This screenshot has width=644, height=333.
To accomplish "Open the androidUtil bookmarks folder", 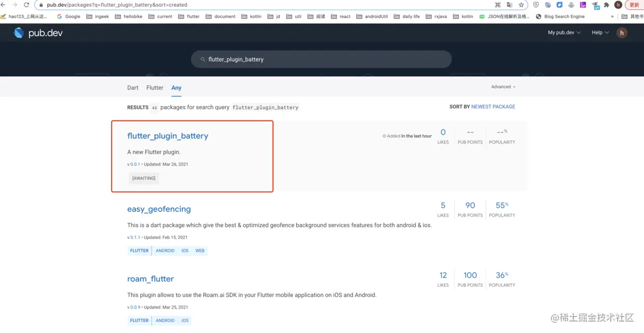I will 372,16.
